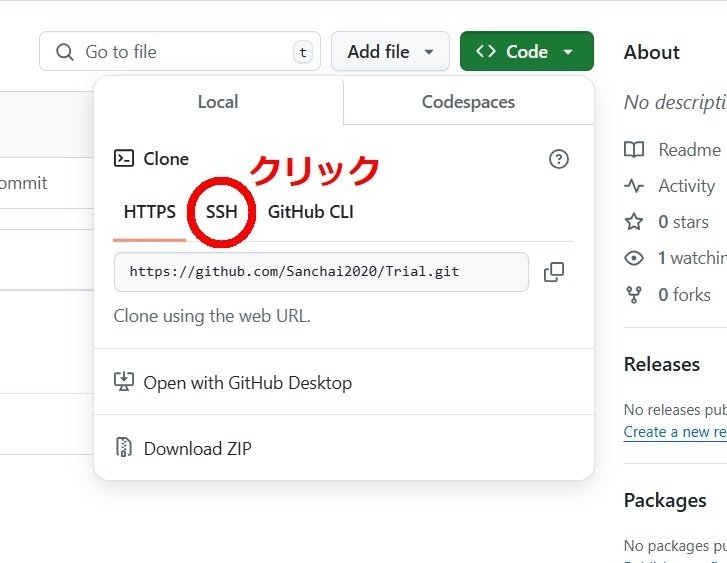This screenshot has height=563, width=727.
Task: Select the GitHub CLI clone tab
Action: point(311,212)
